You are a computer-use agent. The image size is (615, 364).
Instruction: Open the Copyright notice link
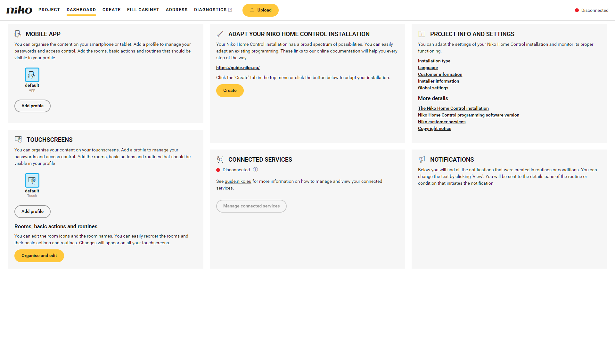point(435,128)
